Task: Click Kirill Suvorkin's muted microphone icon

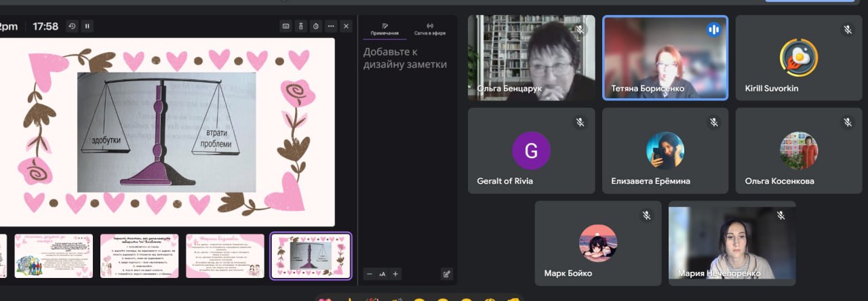Action: 847,30
